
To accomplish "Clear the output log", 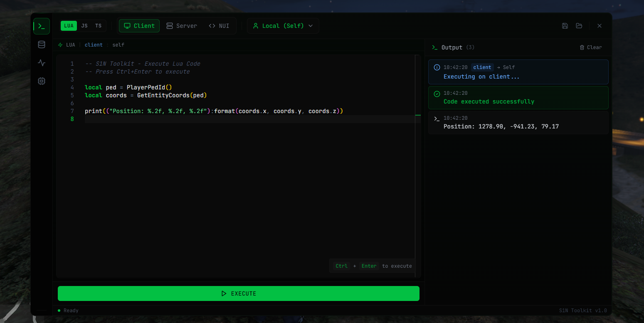I will (591, 47).
